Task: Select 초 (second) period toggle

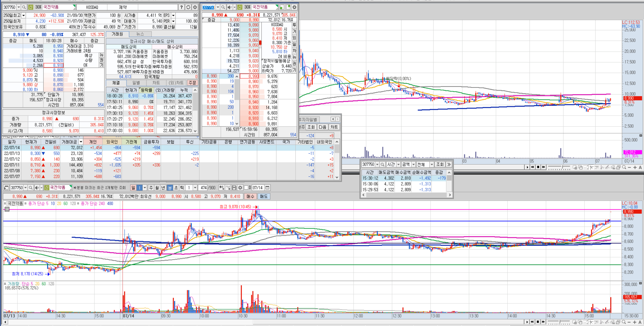Action: 176,188
